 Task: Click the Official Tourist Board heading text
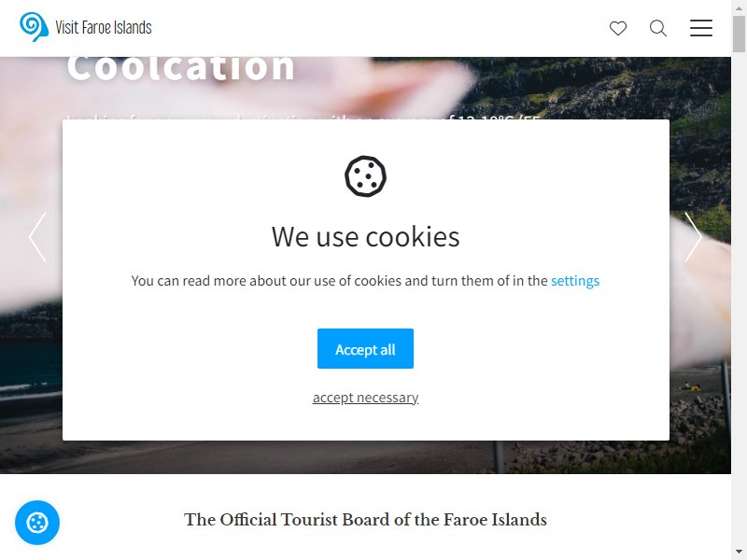(365, 520)
